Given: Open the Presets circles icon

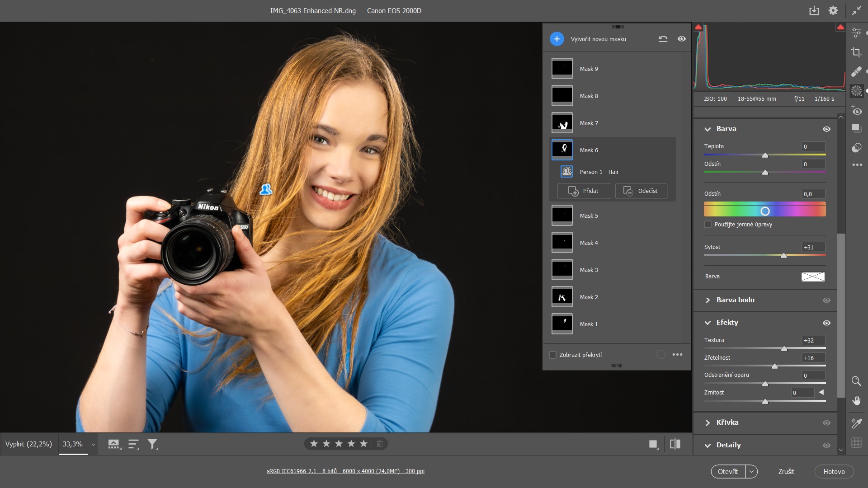Looking at the screenshot, I should 856,148.
